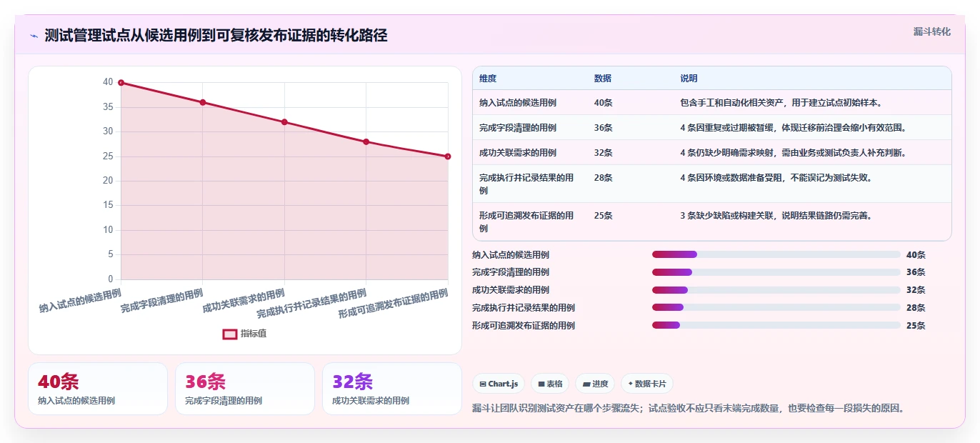Click y-axis tick label 15
This screenshot has height=443, width=980.
pos(108,205)
